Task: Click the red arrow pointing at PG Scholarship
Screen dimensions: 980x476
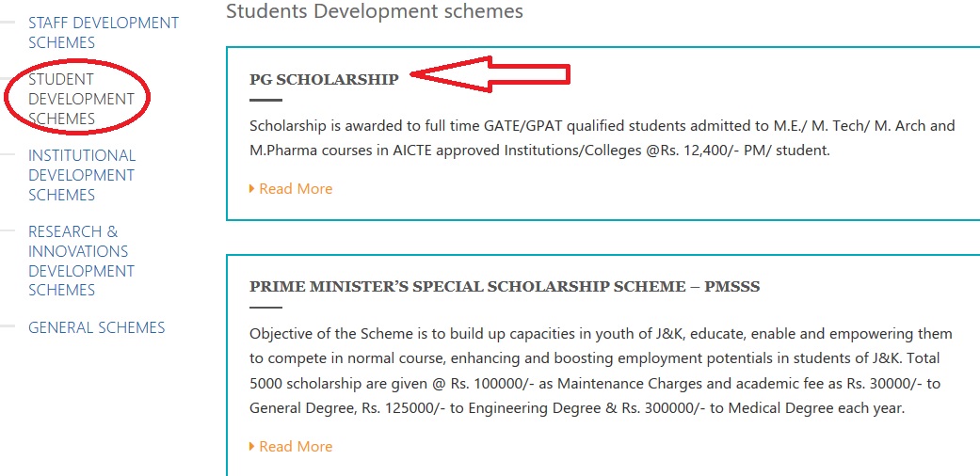Action: coord(490,74)
